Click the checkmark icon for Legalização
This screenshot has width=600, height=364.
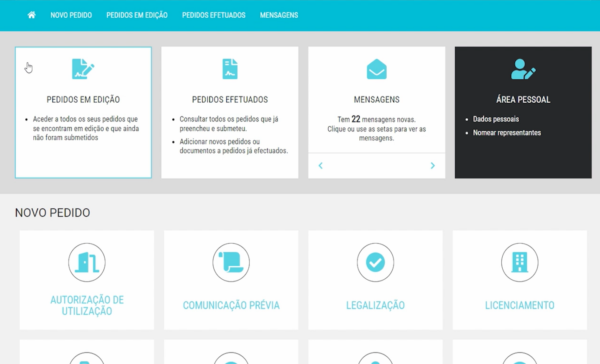click(x=375, y=262)
